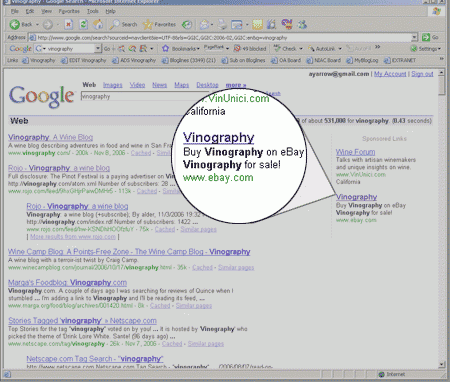The image size is (450, 382).
Task: Expand the Google toolbar search box dropdown
Action: point(98,49)
